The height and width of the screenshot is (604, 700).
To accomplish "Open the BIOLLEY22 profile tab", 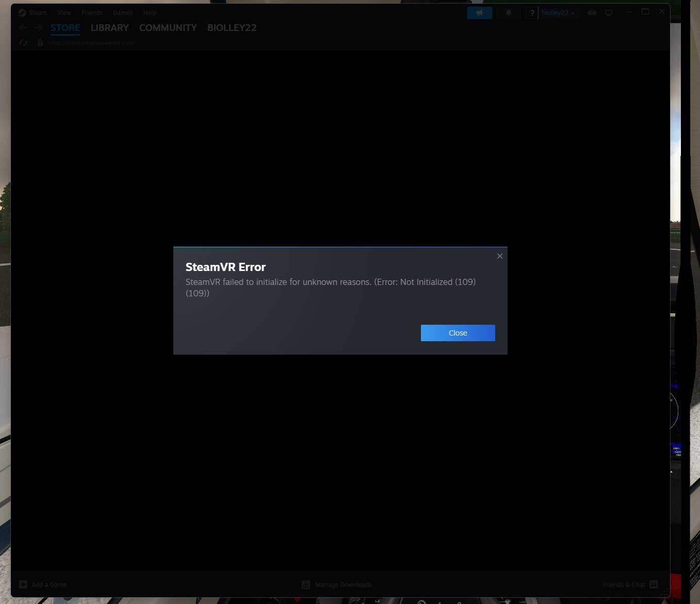I will (x=232, y=28).
